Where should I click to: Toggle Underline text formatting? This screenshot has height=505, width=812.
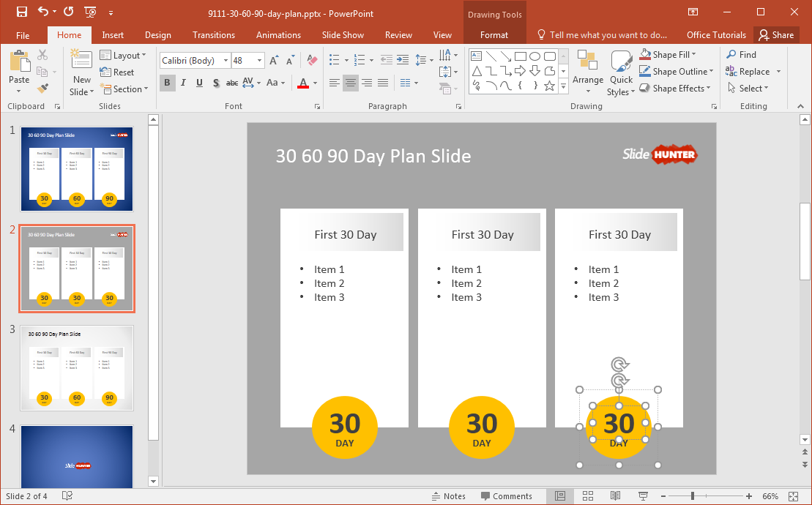[199, 83]
